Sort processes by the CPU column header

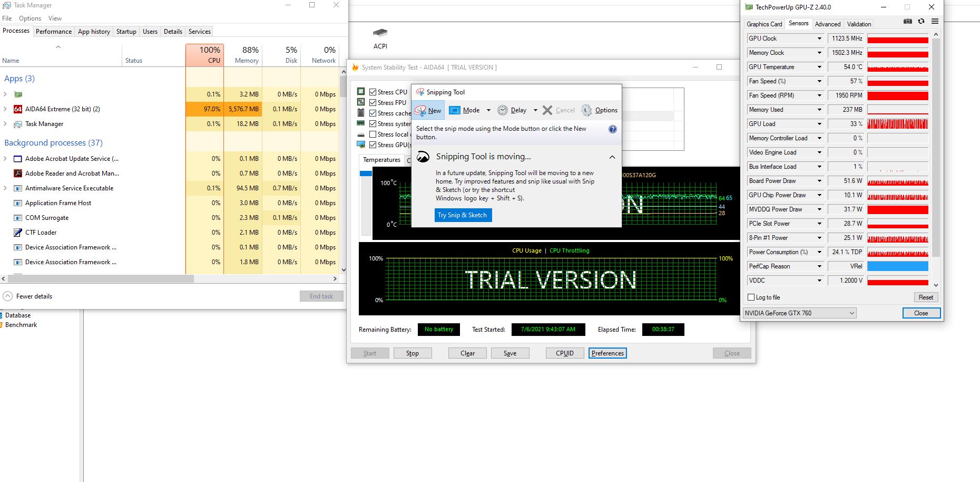click(x=205, y=55)
